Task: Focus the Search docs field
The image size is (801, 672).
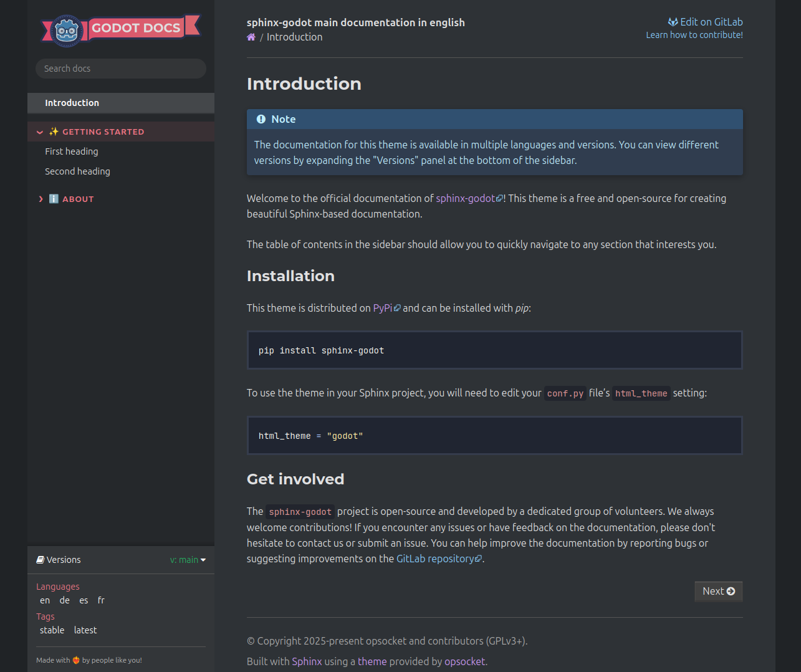Action: 121,69
